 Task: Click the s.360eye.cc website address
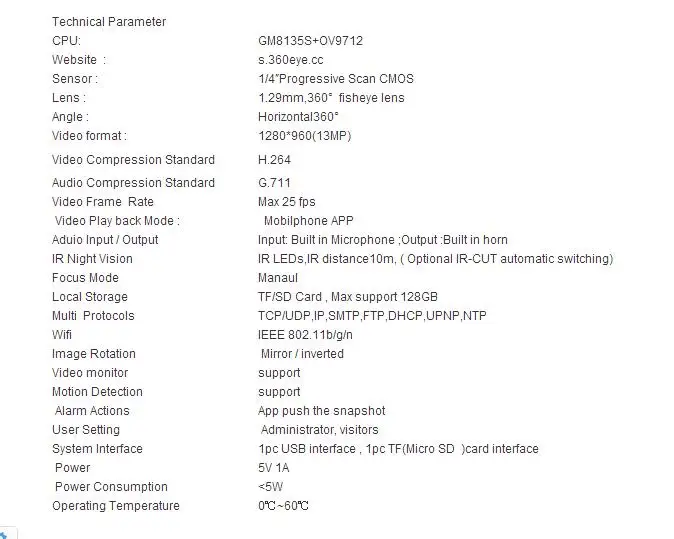(x=291, y=60)
